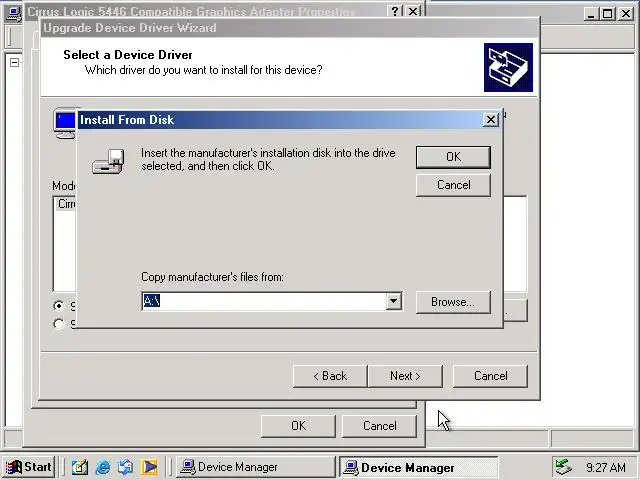Click the system tray hardware icon
The height and width of the screenshot is (480, 640).
tap(563, 467)
